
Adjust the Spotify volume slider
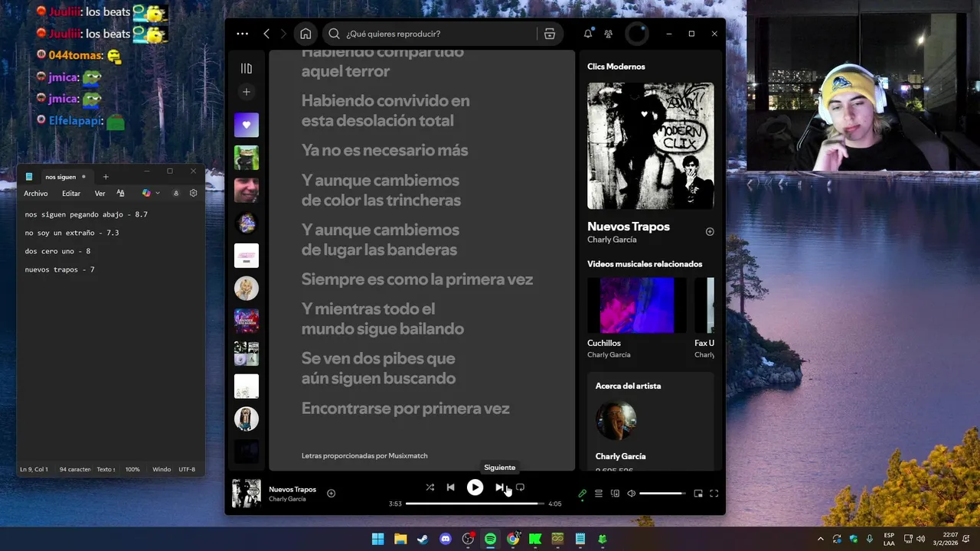(662, 494)
